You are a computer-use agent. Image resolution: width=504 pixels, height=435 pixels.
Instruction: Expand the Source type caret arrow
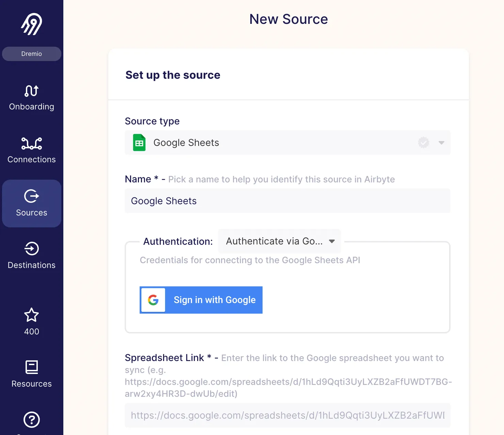(441, 142)
